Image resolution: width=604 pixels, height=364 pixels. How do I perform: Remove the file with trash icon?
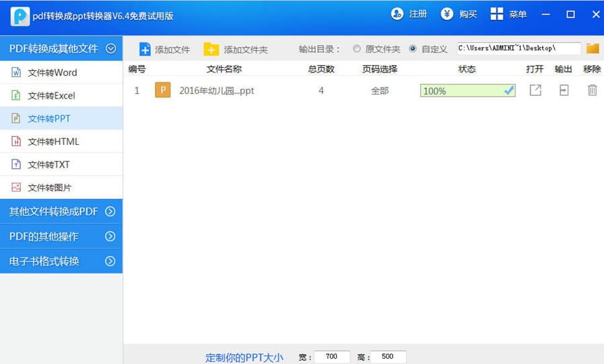coord(592,90)
